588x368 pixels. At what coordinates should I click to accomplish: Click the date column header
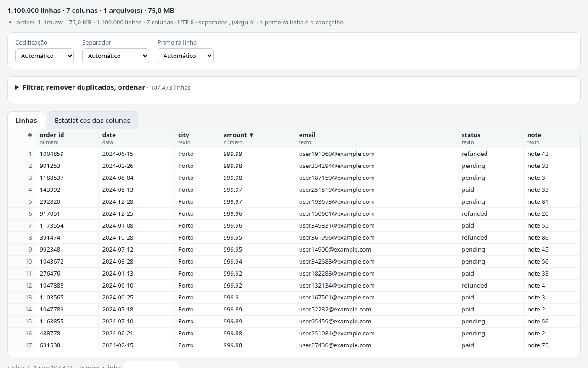pos(136,138)
